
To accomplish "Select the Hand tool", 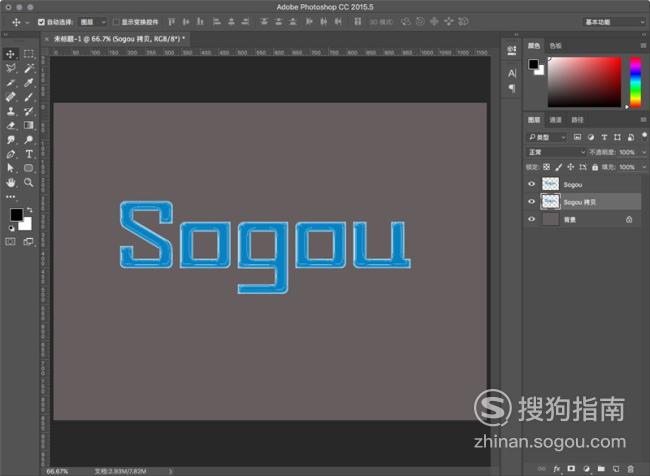I will (x=10, y=182).
